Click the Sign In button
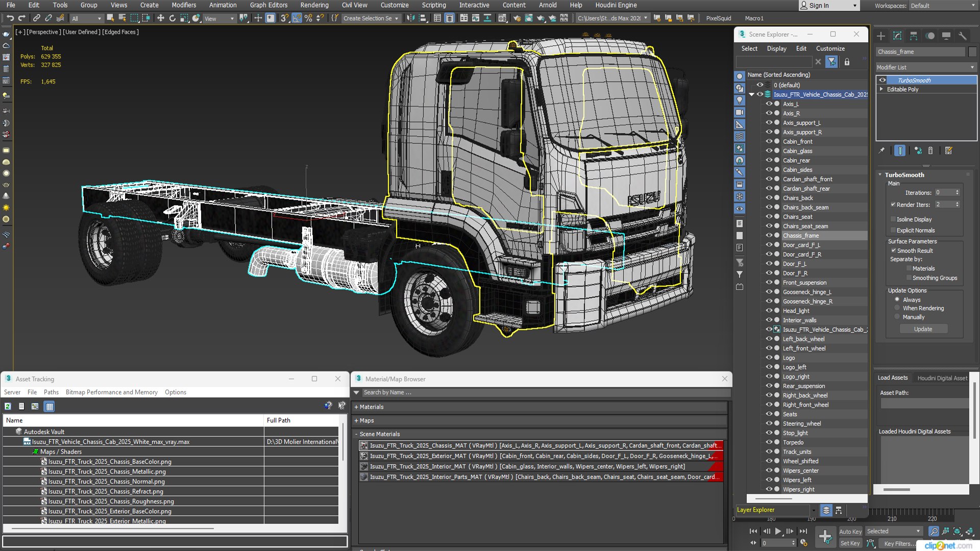This screenshot has height=551, width=980. pos(829,6)
